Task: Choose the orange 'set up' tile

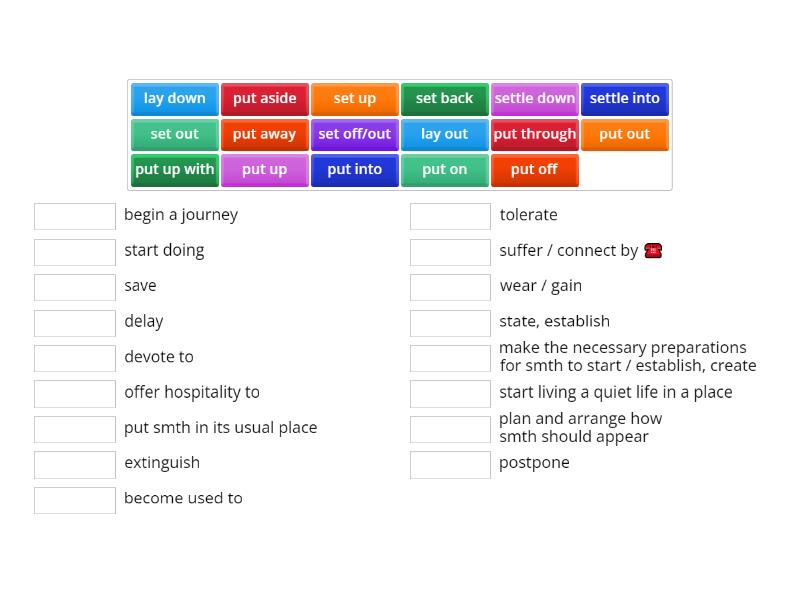Action: point(355,99)
